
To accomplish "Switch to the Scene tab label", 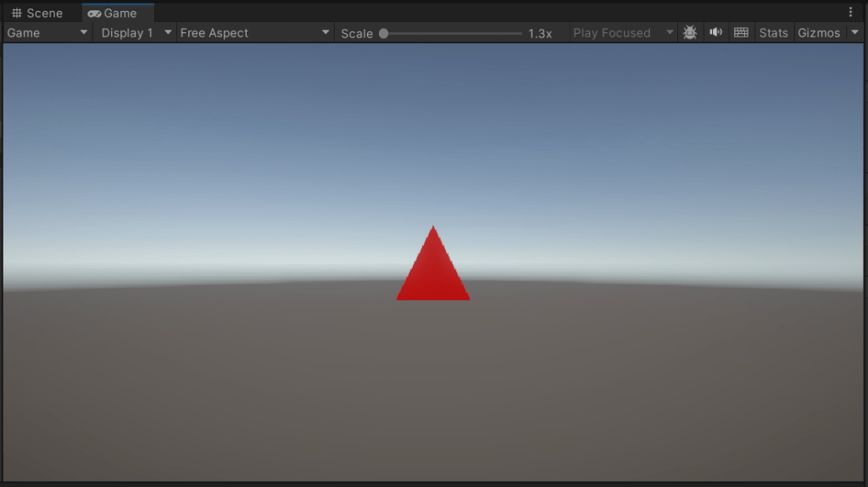I will pos(44,14).
